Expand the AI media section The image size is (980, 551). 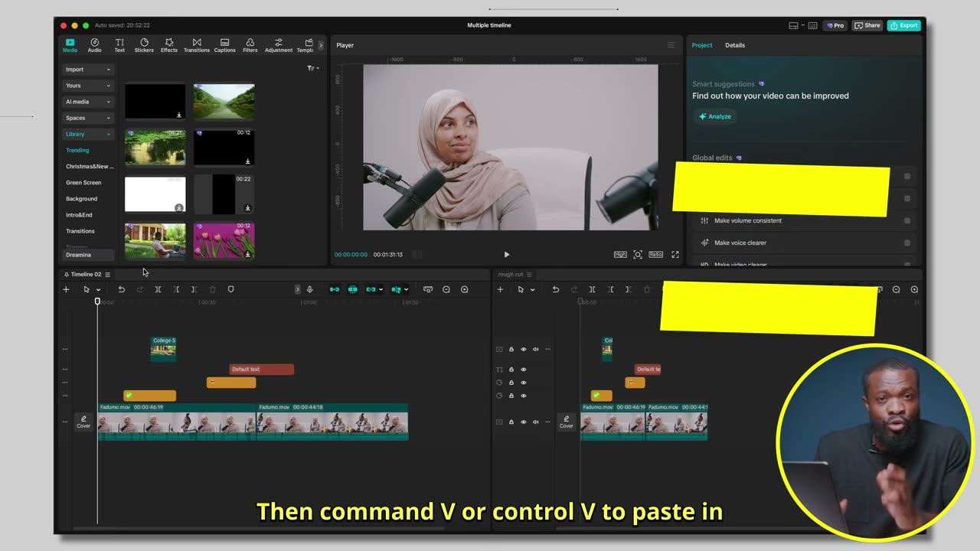coord(88,102)
